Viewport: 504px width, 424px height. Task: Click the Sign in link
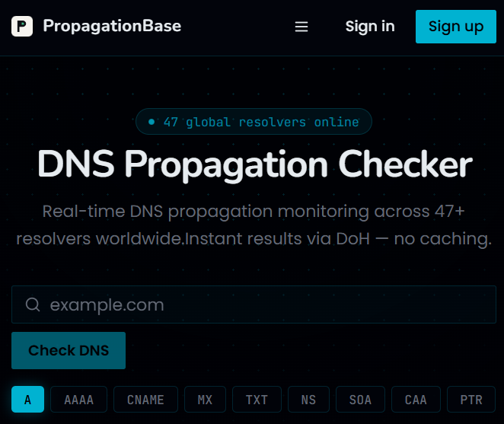coord(370,27)
